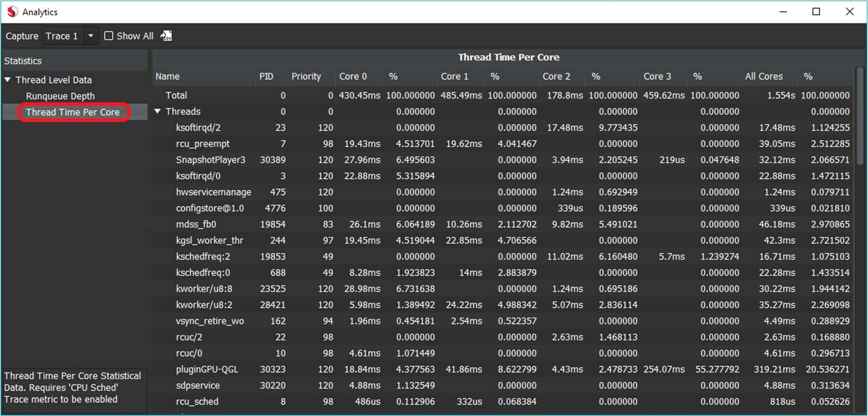The height and width of the screenshot is (416, 868).
Task: Click the 17.48ms Core 2 cell for ksoftirqd/2
Action: click(565, 128)
